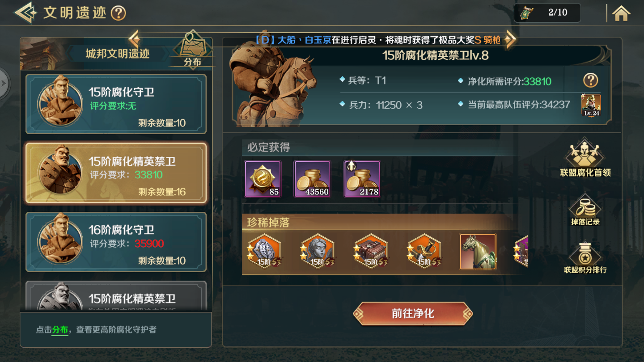The width and height of the screenshot is (644, 362).
Task: Open help next to 文明遗迹 title
Action: (x=118, y=13)
